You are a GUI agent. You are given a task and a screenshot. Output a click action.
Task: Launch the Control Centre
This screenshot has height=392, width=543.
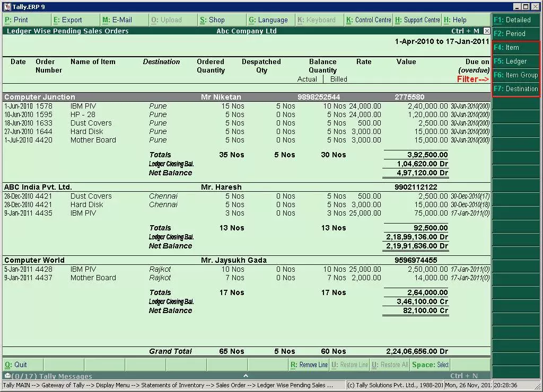(369, 20)
